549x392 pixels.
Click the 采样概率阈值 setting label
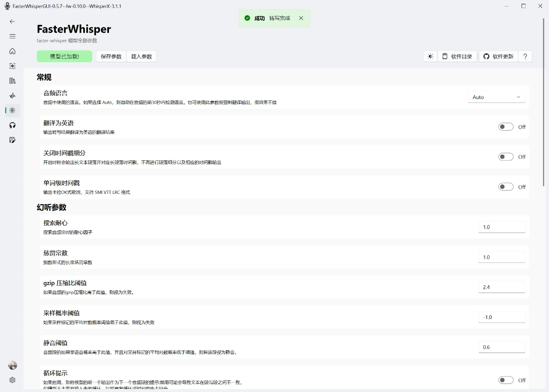point(61,313)
